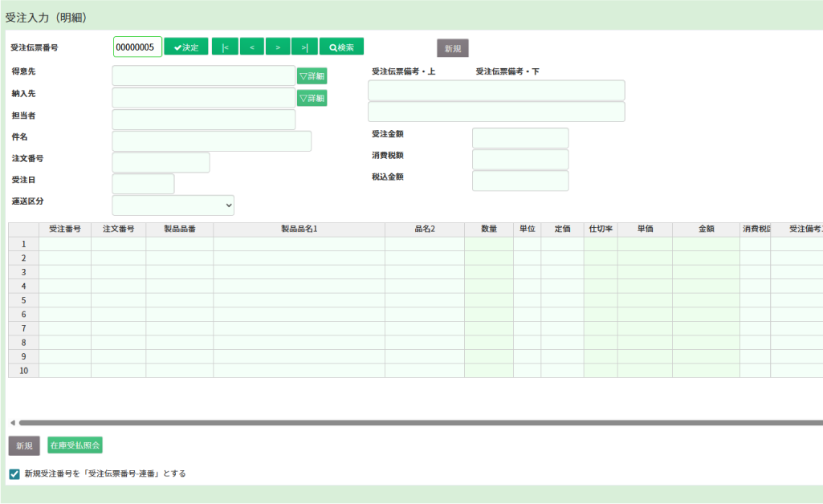This screenshot has height=504, width=823.
Task: Expand 納入先 details with 詳細 button
Action: pyautogui.click(x=312, y=98)
